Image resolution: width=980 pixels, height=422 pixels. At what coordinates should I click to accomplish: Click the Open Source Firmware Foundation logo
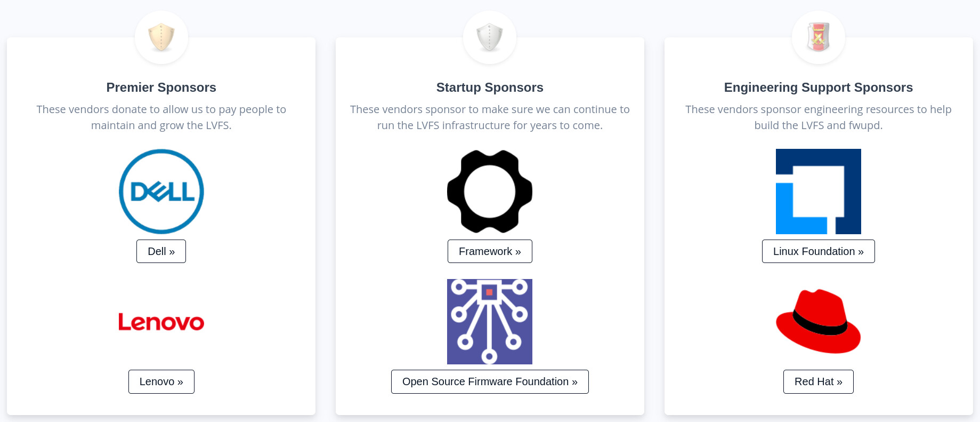click(x=490, y=322)
